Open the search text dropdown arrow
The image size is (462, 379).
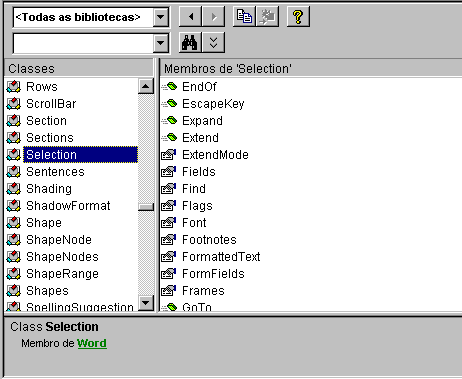click(x=161, y=43)
